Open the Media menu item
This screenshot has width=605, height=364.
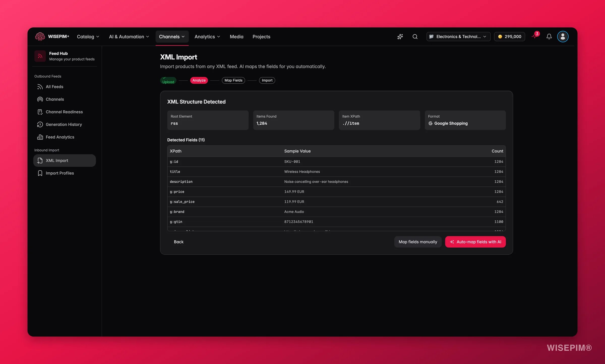[236, 37]
